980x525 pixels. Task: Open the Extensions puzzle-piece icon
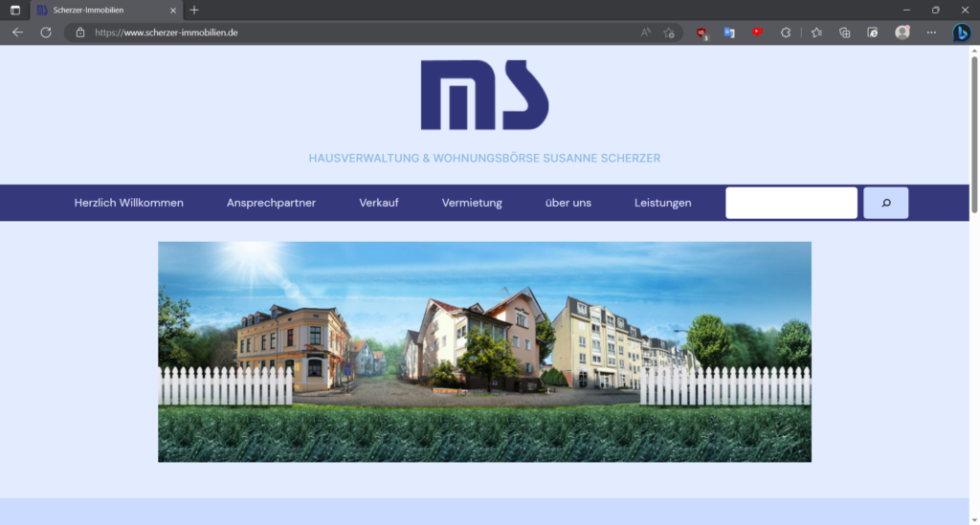(786, 33)
